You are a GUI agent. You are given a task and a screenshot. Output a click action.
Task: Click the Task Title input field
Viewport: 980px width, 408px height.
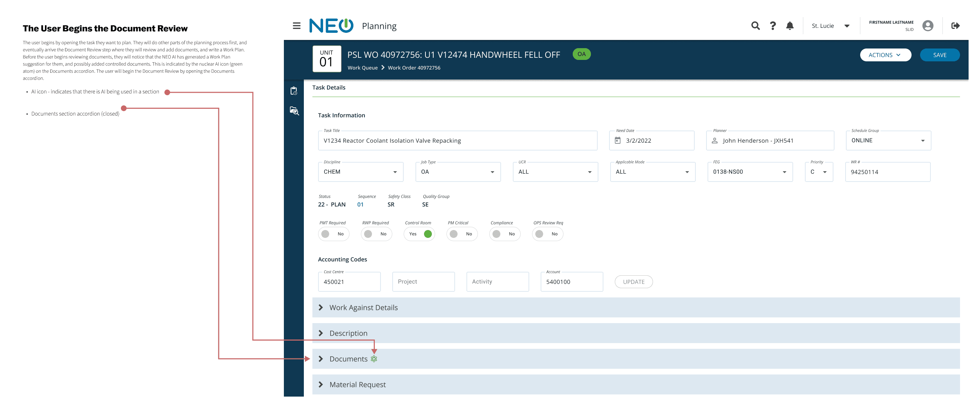(457, 141)
